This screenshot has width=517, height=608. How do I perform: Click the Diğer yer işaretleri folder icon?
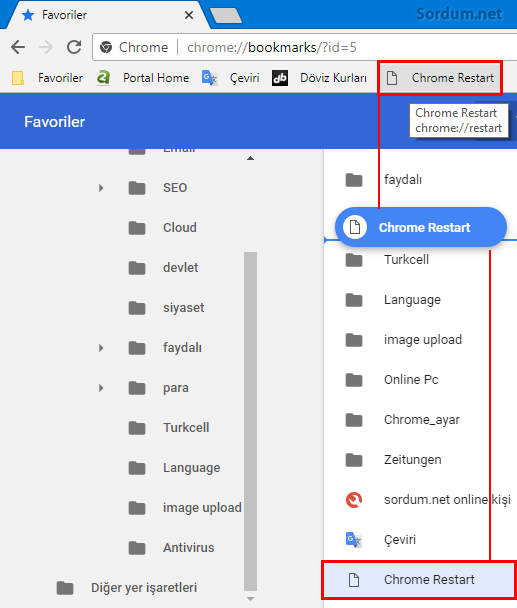point(65,588)
